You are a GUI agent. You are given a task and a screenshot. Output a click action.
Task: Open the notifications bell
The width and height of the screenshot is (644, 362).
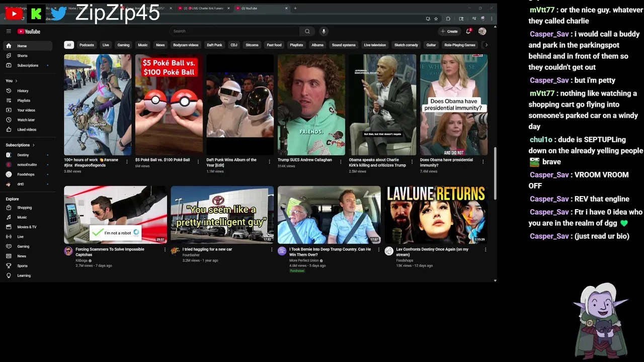click(x=468, y=31)
